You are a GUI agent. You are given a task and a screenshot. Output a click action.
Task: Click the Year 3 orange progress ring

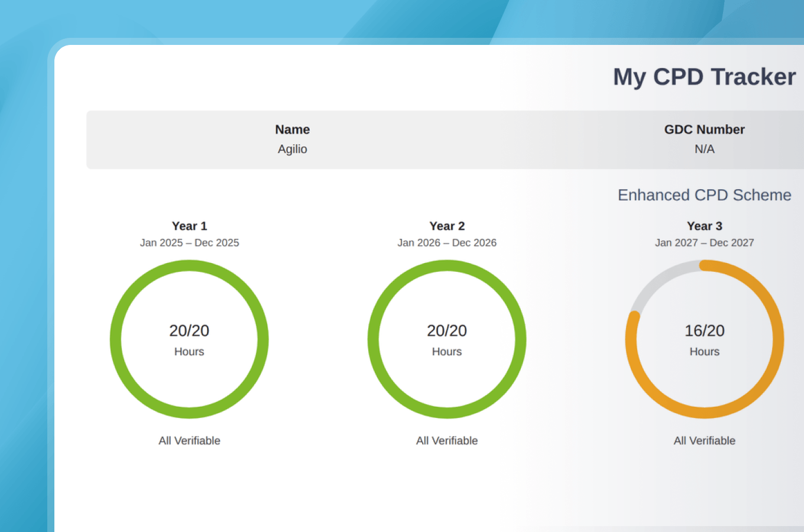click(x=705, y=339)
